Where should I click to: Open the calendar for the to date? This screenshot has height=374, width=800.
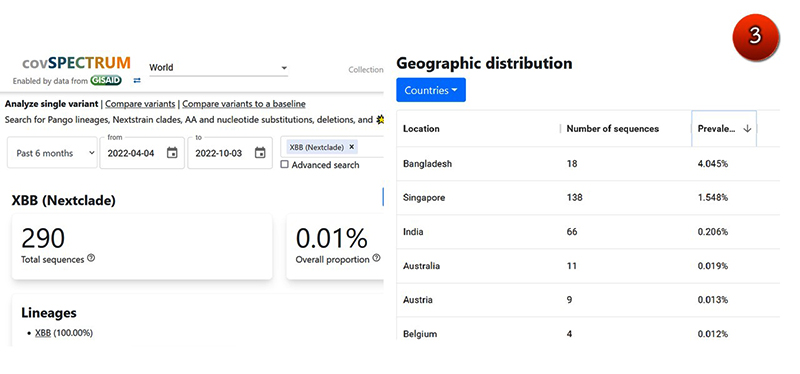pyautogui.click(x=260, y=153)
